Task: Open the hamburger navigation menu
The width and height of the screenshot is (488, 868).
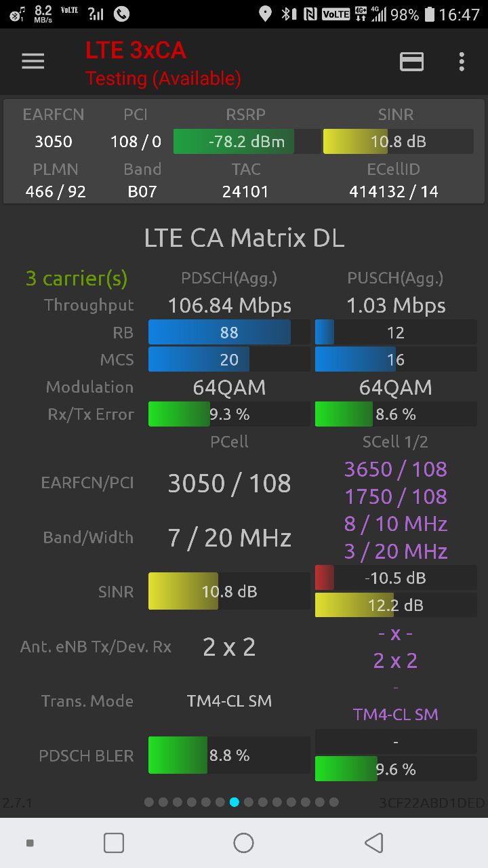Action: point(33,62)
